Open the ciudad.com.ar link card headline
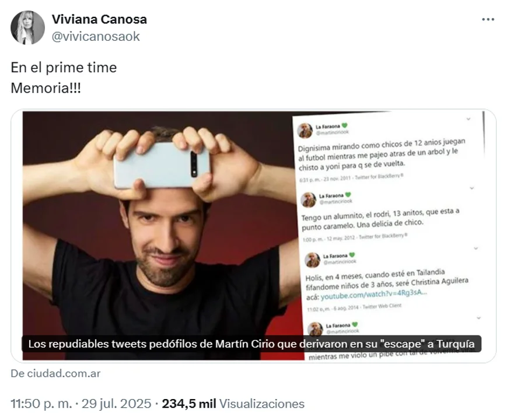Image resolution: width=510 pixels, height=420 pixels. [251, 344]
